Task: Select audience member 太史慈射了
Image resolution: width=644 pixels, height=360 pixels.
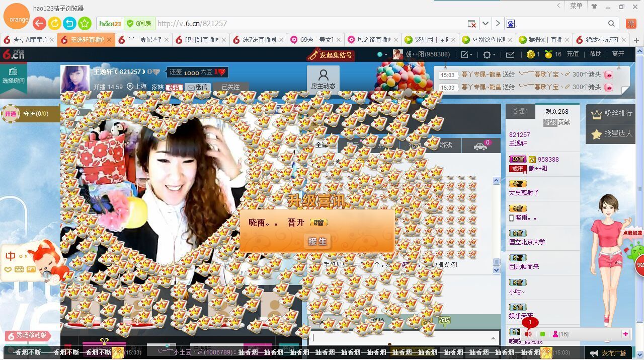Action: click(524, 193)
